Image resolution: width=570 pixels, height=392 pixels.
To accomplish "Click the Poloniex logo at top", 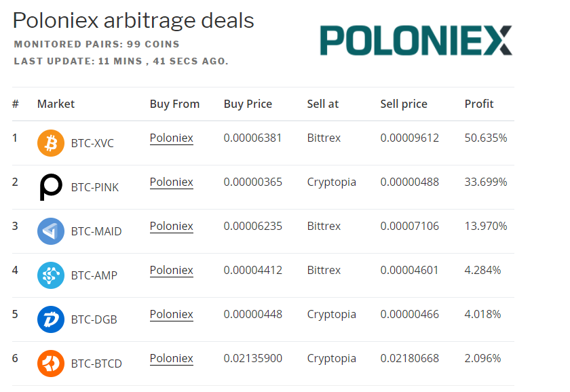I will click(416, 40).
